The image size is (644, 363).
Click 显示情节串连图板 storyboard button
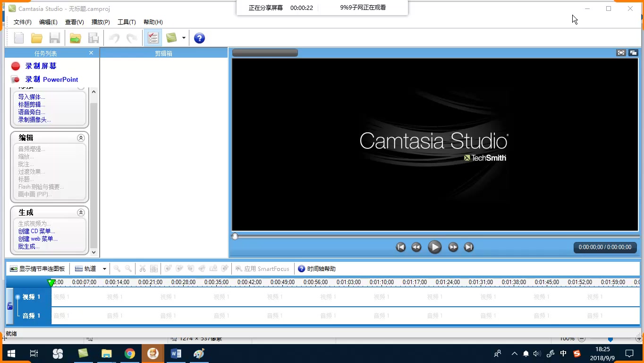pyautogui.click(x=37, y=269)
